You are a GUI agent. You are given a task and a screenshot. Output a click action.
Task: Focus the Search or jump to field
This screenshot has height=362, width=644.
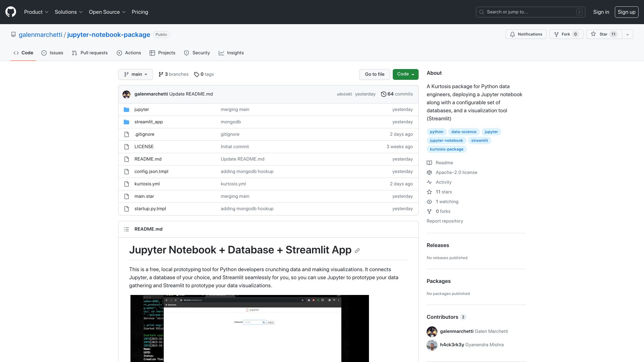pyautogui.click(x=530, y=12)
